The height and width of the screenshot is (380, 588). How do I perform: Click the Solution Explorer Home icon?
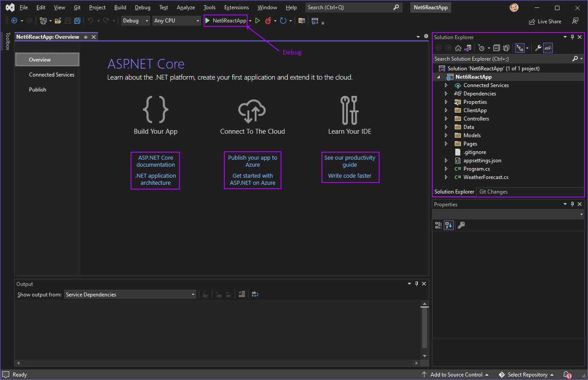[x=458, y=48]
